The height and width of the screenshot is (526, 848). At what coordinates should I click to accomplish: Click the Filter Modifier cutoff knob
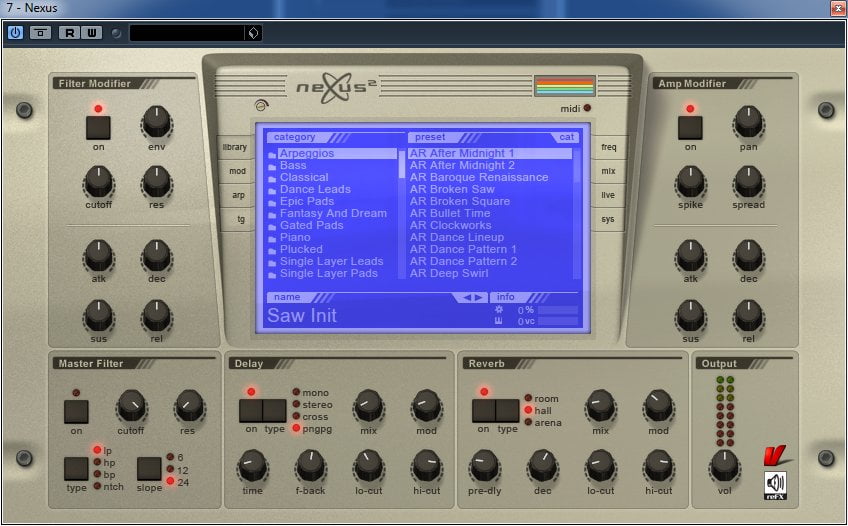[98, 181]
